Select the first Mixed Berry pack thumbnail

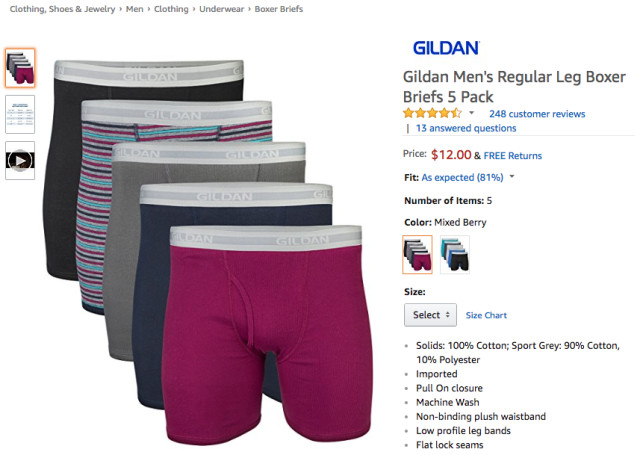[x=20, y=68]
